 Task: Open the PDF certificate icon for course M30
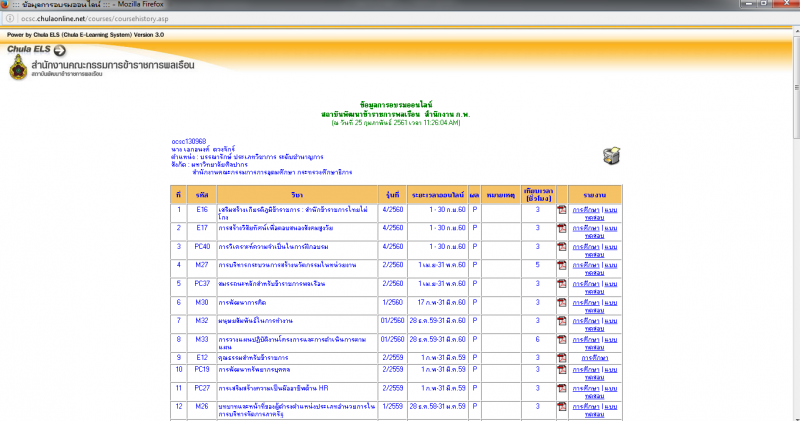click(562, 303)
